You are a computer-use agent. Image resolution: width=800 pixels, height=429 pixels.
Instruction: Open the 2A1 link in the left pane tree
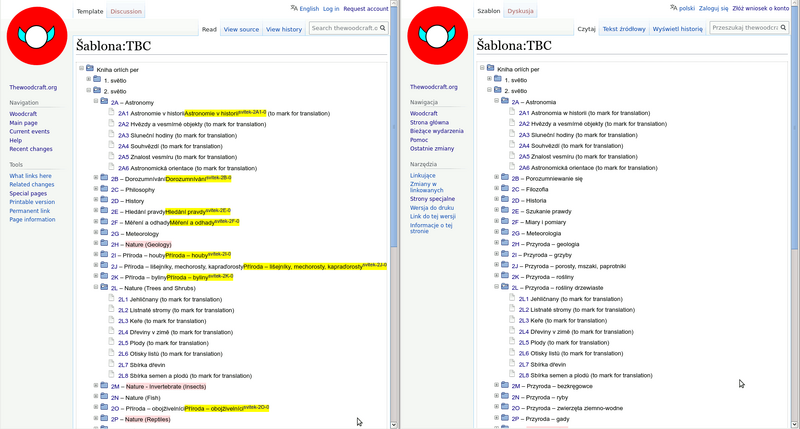tap(123, 113)
